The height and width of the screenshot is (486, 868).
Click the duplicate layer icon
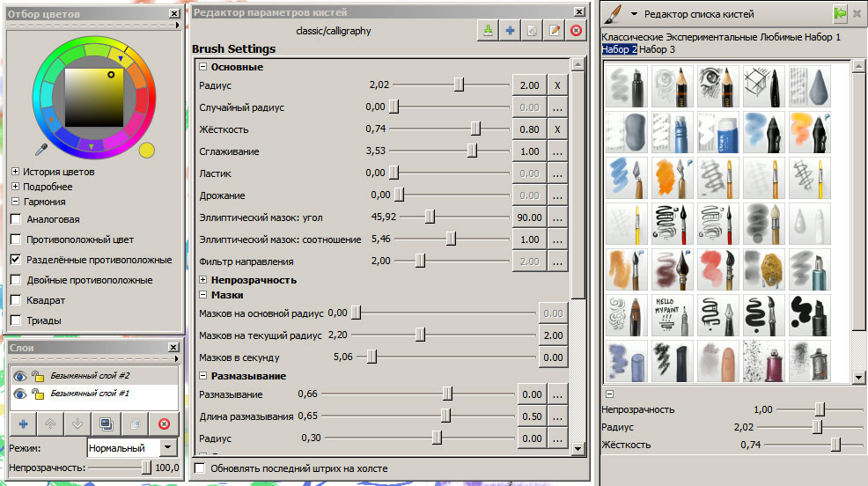click(107, 423)
